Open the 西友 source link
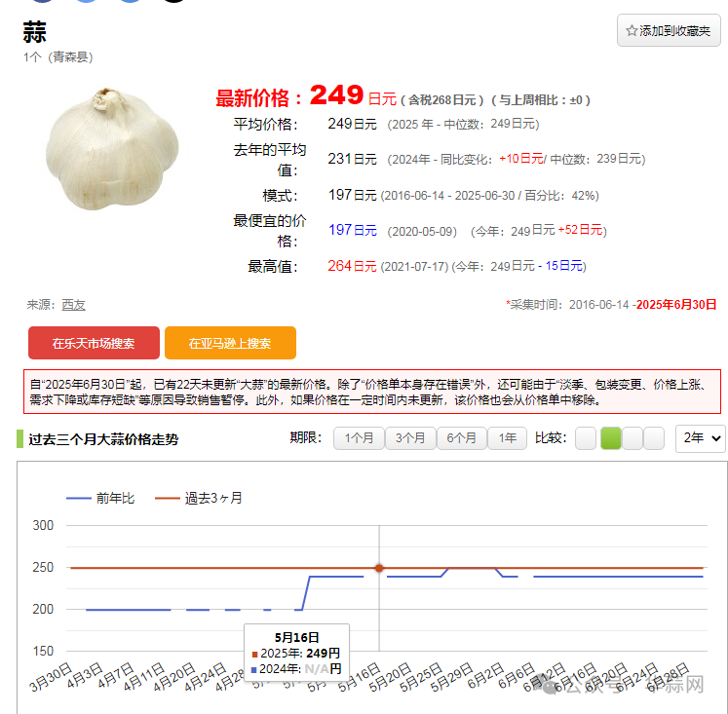The image size is (728, 714). point(73,305)
